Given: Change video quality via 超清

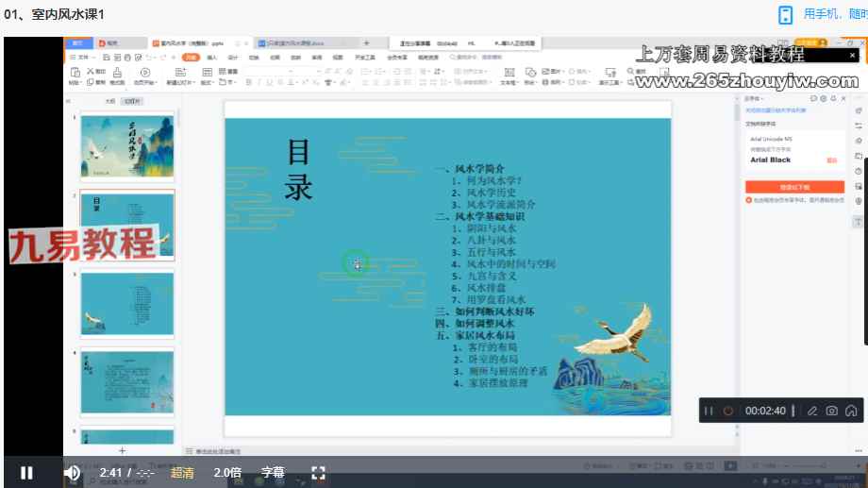Looking at the screenshot, I should [181, 473].
